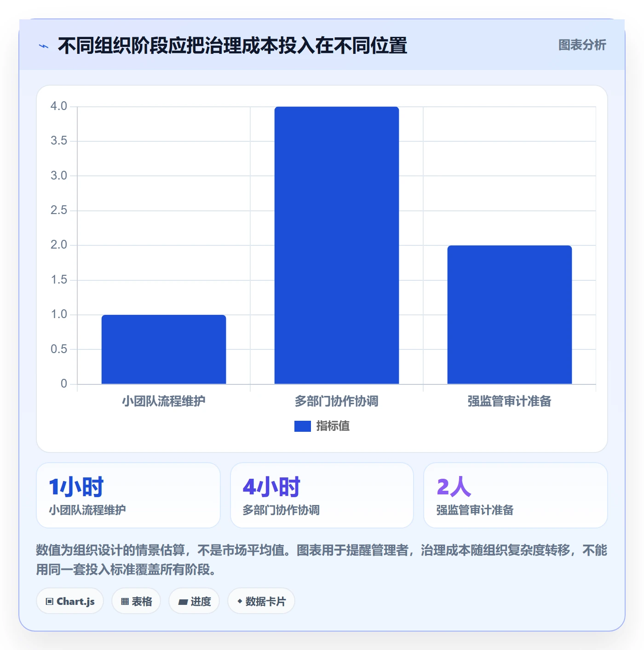Screen dimensions: 644x650
Task: Click the 指标值 legend label
Action: [x=333, y=426]
